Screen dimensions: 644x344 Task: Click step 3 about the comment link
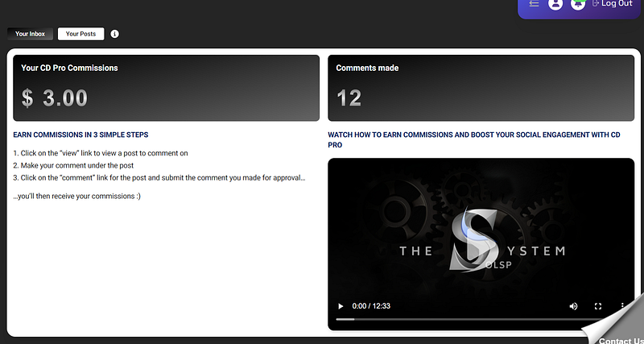(159, 178)
